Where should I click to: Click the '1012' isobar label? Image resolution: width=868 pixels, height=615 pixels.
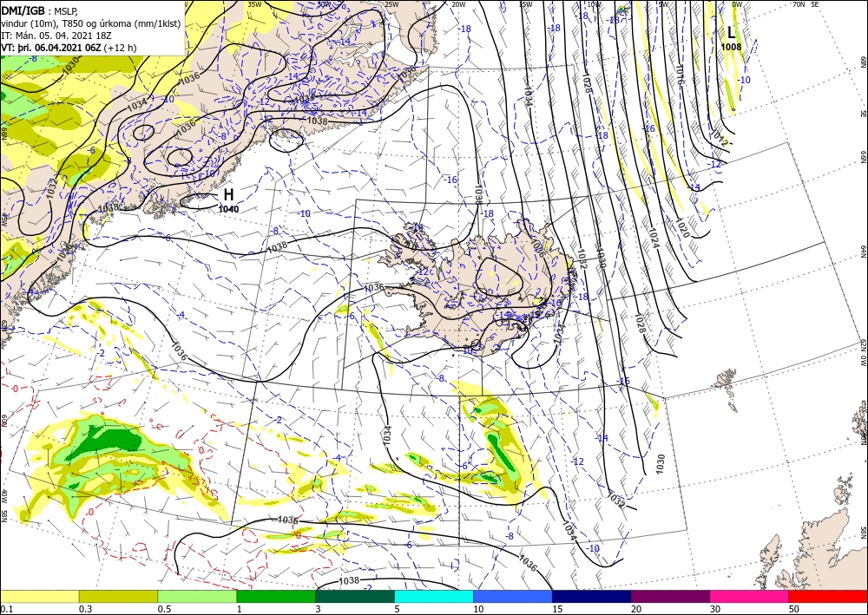tap(720, 137)
